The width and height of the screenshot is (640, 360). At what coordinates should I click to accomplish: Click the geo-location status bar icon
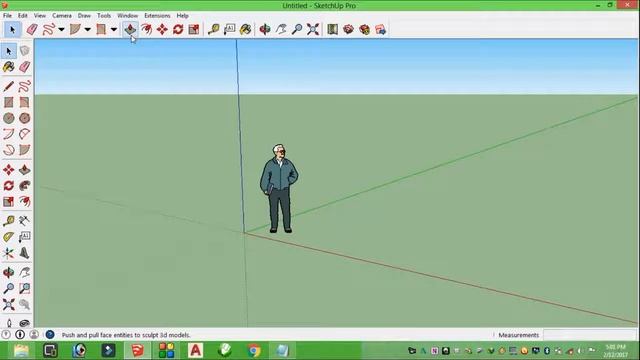click(6, 335)
